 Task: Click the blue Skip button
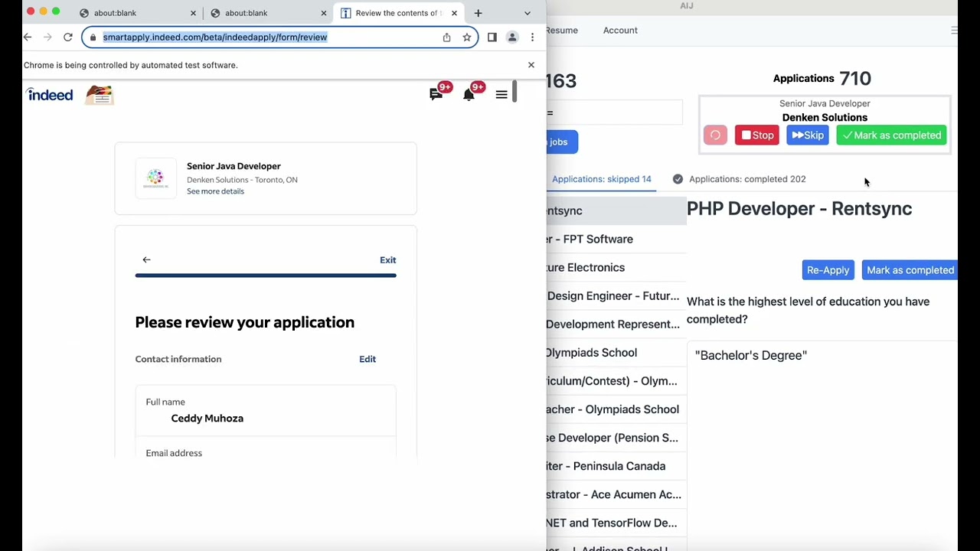pos(808,135)
